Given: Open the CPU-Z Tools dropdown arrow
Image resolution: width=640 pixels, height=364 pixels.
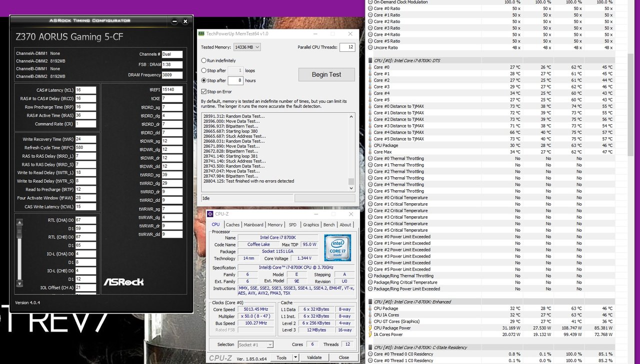Looking at the screenshot, I should (295, 358).
